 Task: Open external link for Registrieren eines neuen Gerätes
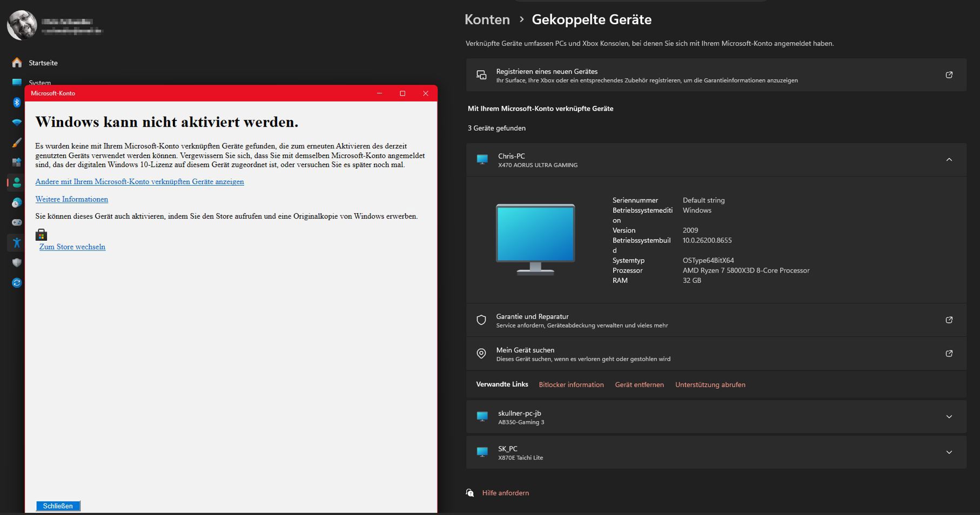pos(949,75)
